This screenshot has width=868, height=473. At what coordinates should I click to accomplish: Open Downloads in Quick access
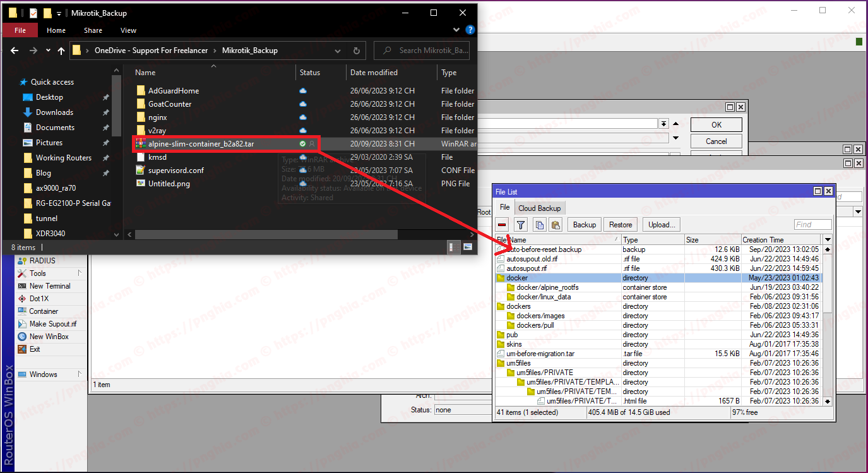54,112
